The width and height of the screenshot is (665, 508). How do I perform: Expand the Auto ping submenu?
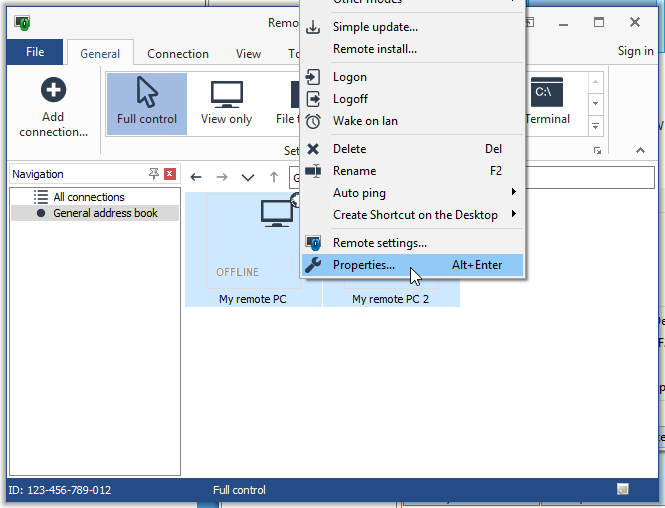click(x=514, y=193)
